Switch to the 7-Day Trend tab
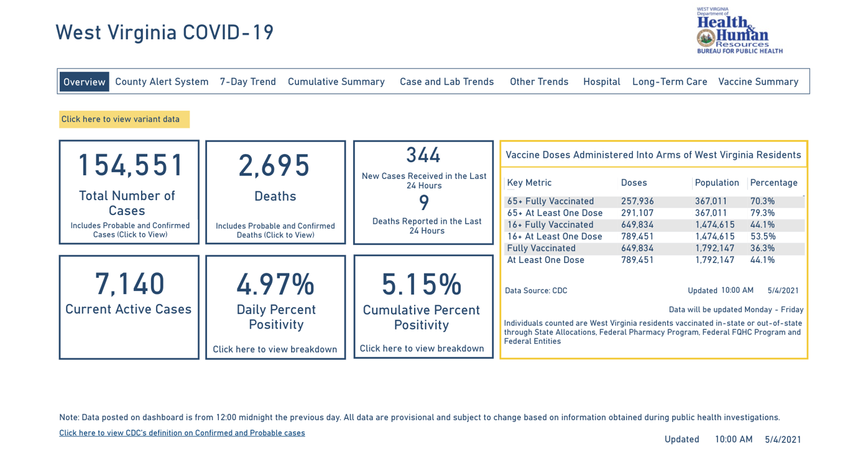Screen dimensions: 868x450 tap(247, 81)
